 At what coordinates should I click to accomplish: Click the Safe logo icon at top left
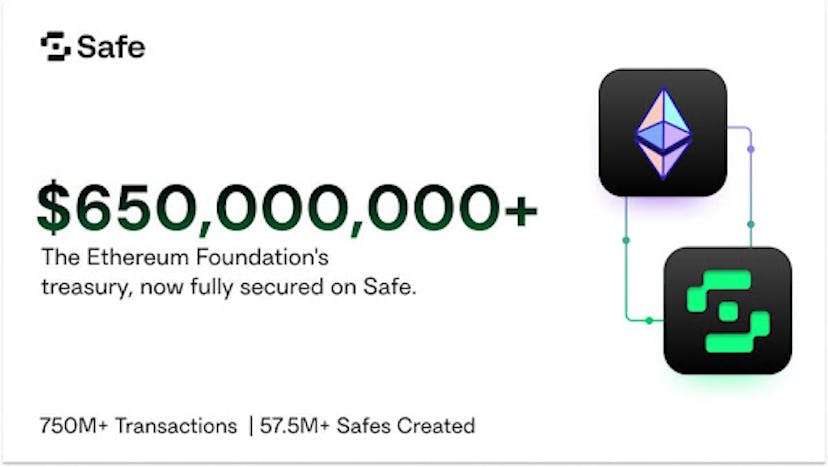tap(55, 46)
